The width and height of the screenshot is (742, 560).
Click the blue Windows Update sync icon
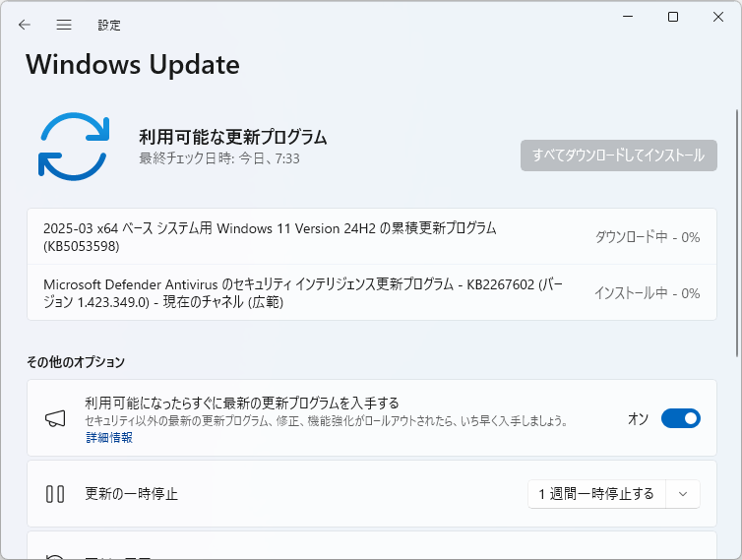(x=74, y=147)
